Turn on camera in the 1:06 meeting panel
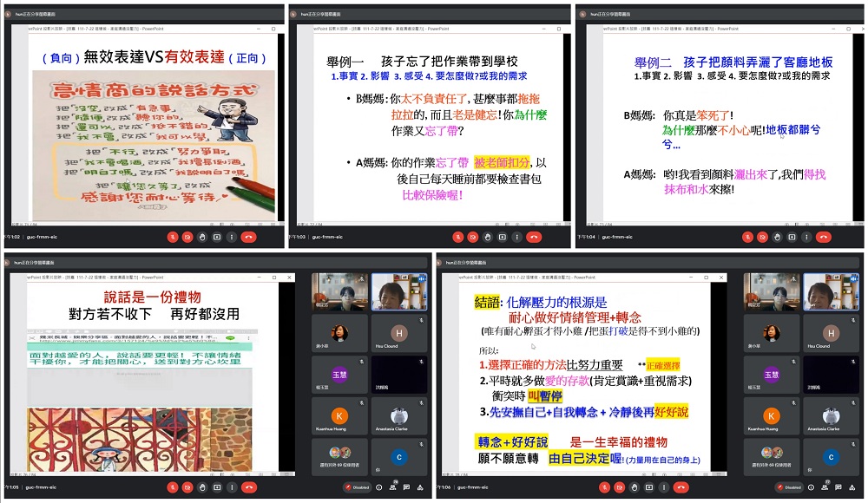 click(x=620, y=487)
